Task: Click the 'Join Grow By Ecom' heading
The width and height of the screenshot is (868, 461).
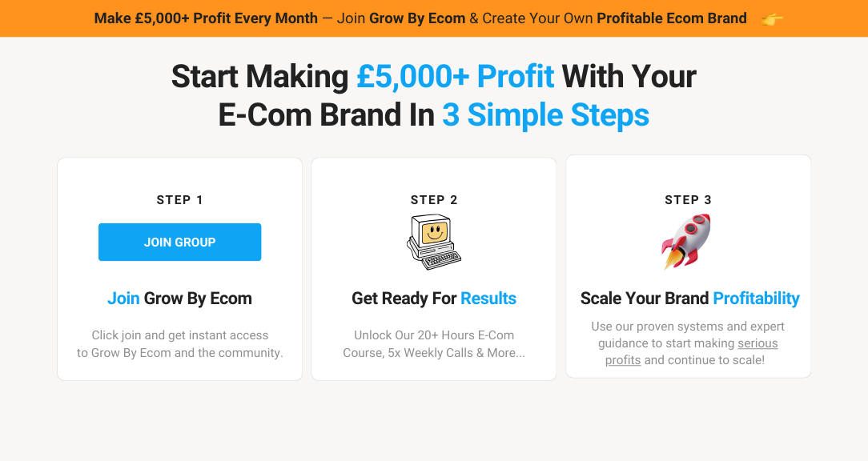Action: (x=179, y=298)
